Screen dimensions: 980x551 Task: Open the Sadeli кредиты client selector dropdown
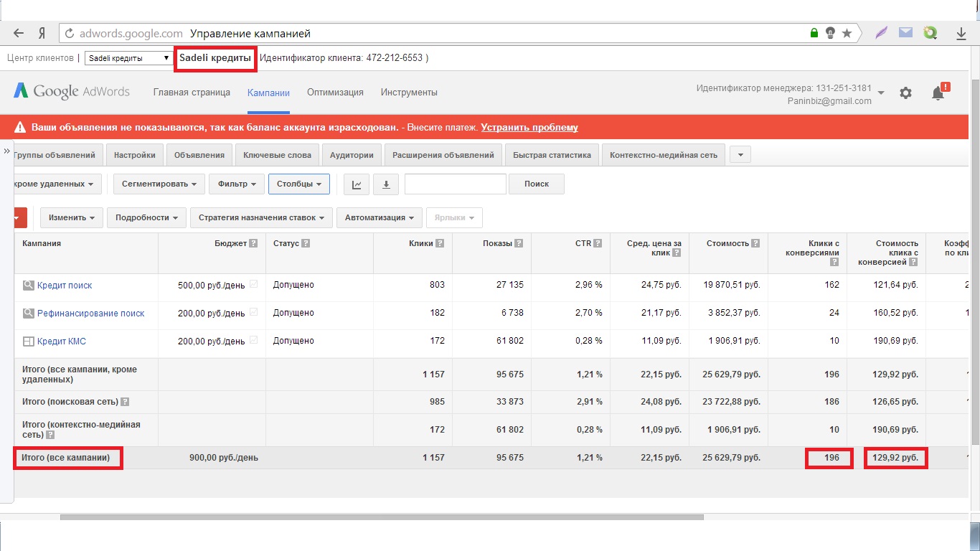point(128,58)
